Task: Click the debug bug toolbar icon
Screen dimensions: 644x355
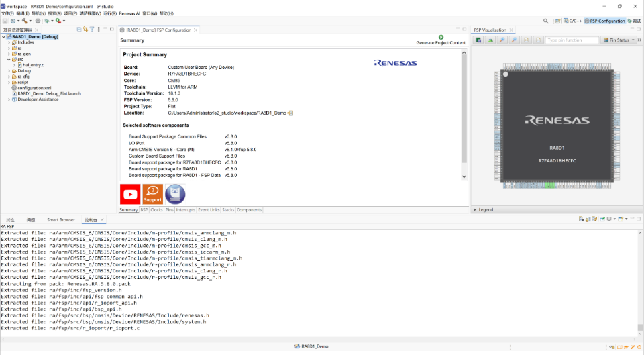Action: (x=47, y=21)
